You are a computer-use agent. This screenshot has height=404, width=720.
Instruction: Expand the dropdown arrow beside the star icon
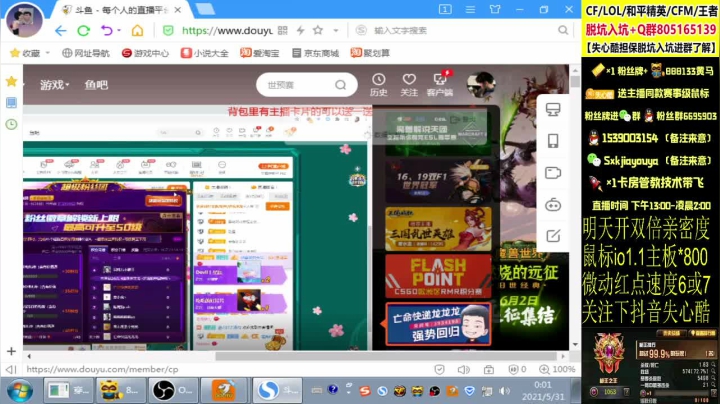(x=336, y=31)
